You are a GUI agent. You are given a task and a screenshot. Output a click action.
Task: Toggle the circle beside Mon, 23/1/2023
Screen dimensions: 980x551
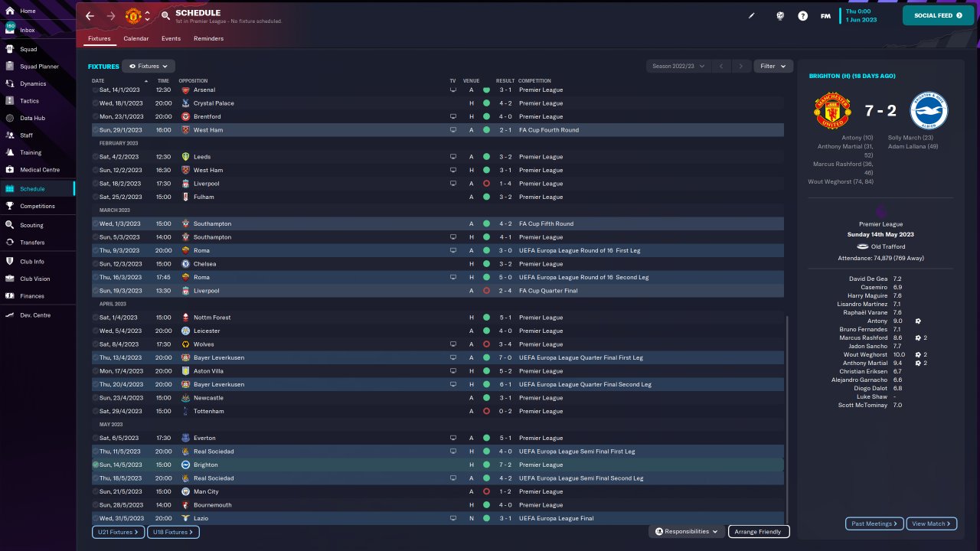(x=96, y=117)
